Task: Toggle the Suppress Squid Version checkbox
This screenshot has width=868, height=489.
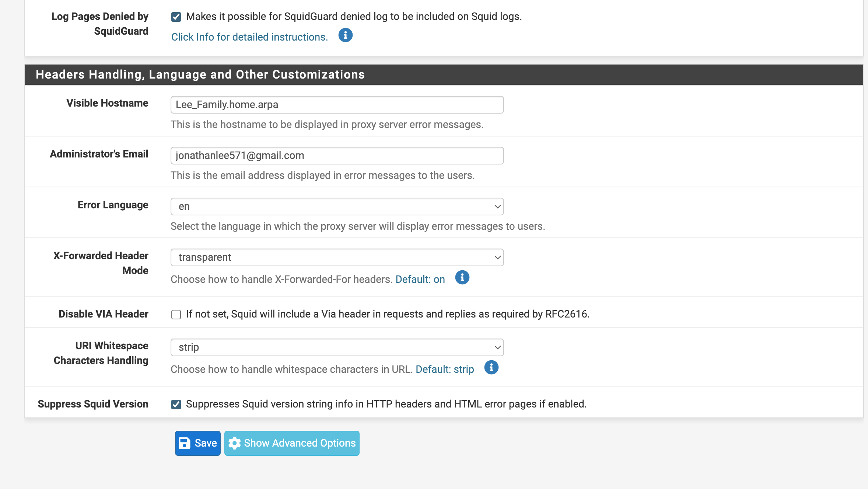Action: 176,405
